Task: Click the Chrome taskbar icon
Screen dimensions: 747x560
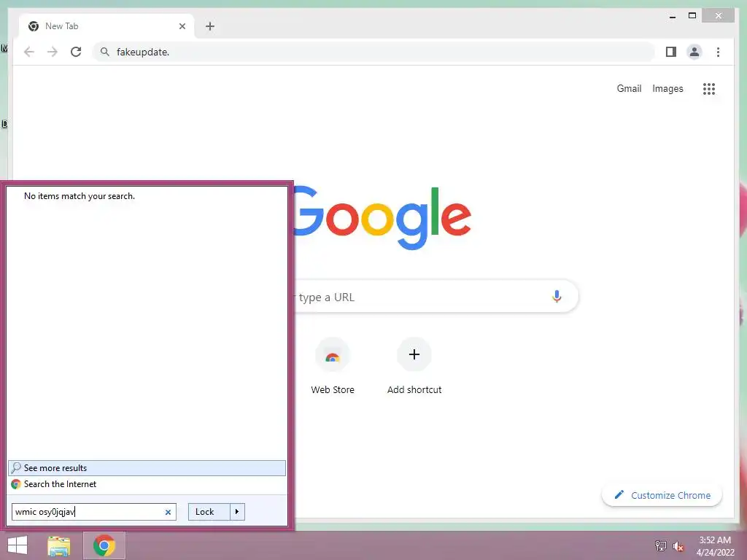Action: [104, 545]
